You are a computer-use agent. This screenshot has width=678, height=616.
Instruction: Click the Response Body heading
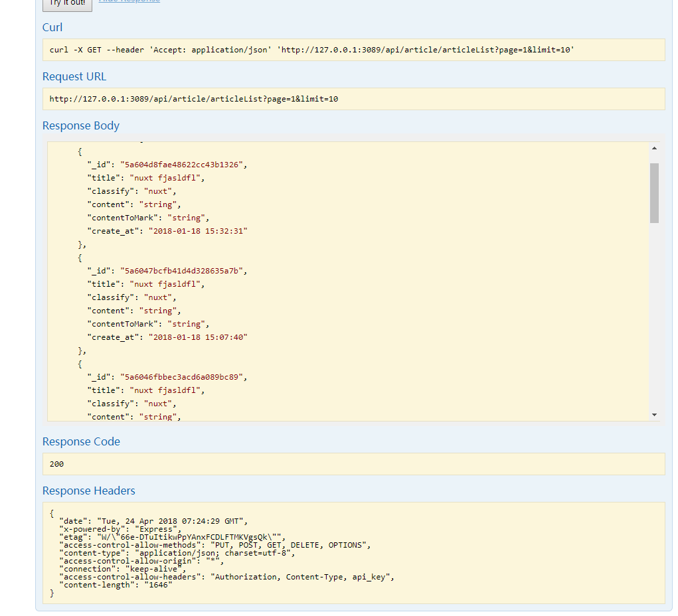point(81,126)
